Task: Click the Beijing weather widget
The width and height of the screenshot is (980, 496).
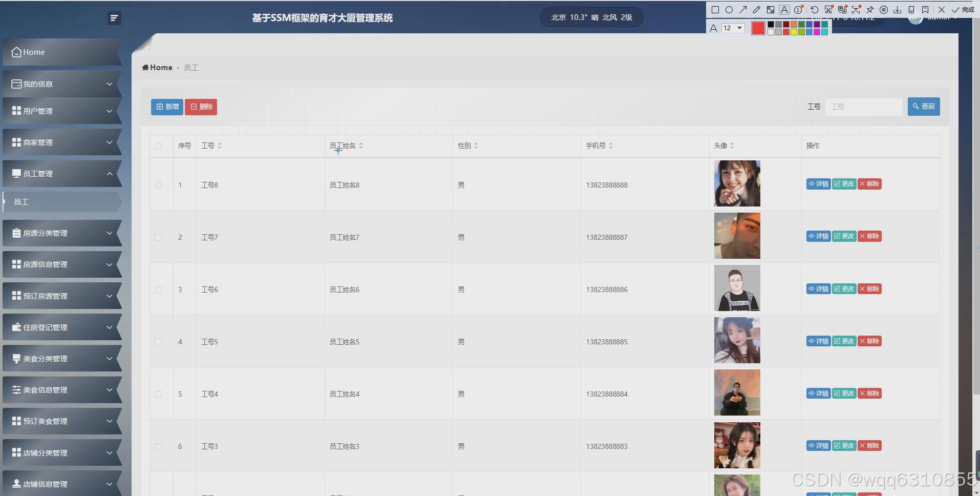Action: [x=591, y=17]
